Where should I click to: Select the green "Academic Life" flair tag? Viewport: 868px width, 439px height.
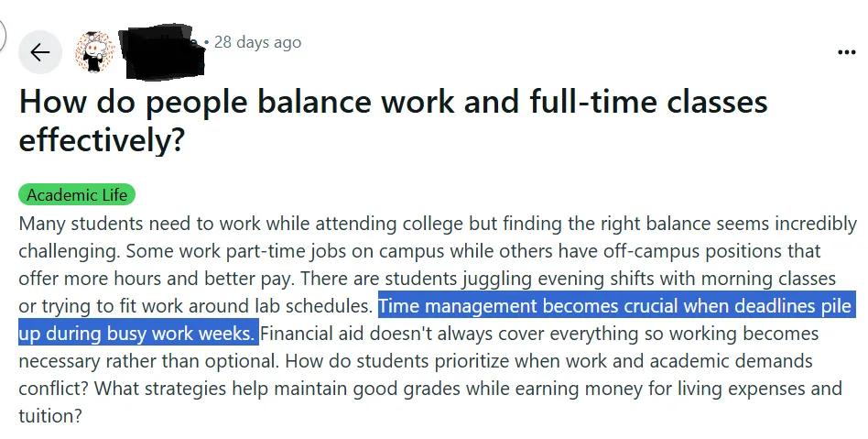77,195
